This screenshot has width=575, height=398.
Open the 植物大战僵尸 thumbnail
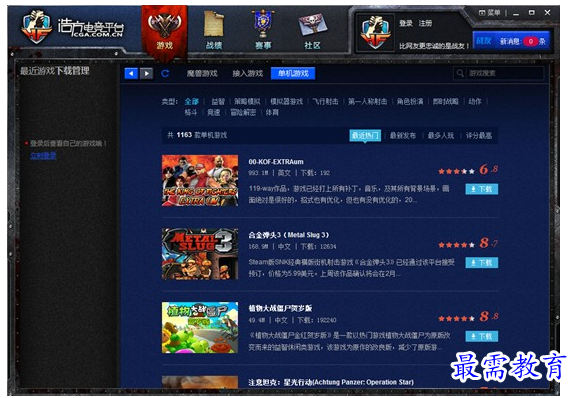tap(200, 328)
